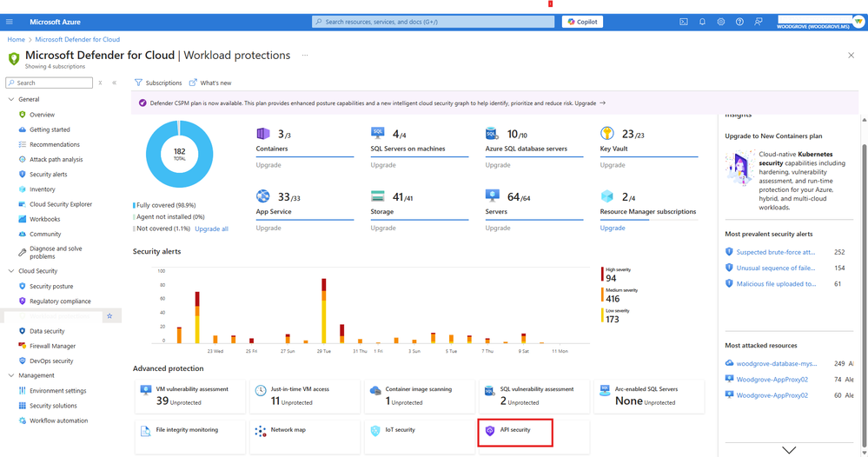Click the Security solutions icon
This screenshot has width=868, height=457.
pyautogui.click(x=22, y=406)
